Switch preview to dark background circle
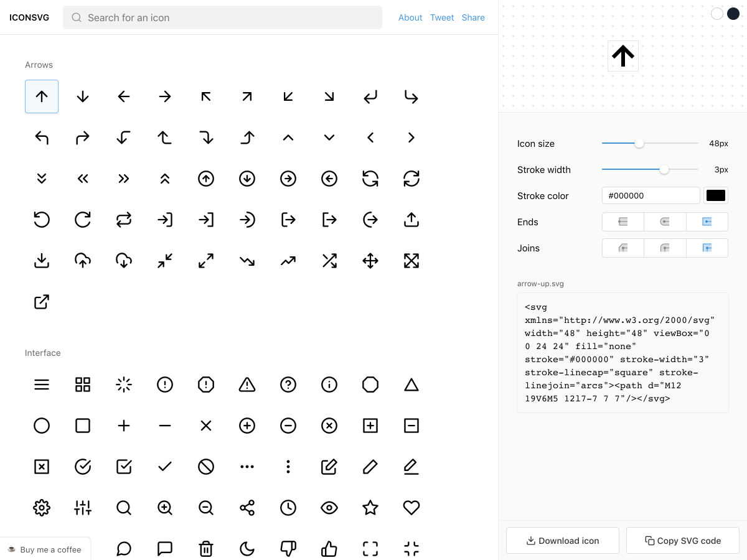The width and height of the screenshot is (747, 560). [x=733, y=14]
